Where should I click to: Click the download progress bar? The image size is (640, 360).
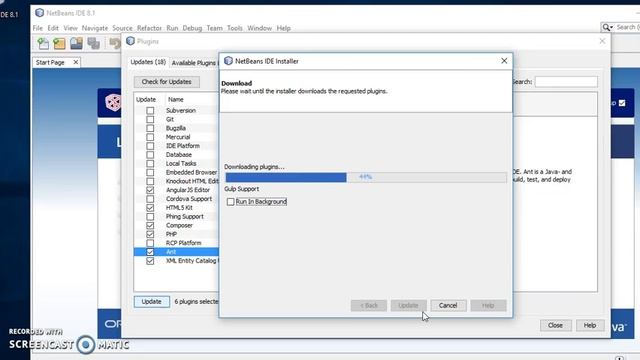tap(366, 177)
